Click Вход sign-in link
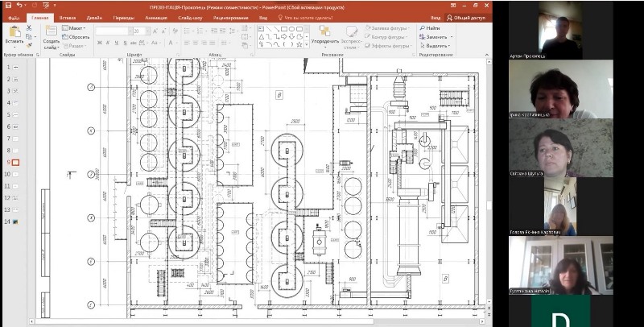This screenshot has height=327, width=644. click(x=436, y=18)
